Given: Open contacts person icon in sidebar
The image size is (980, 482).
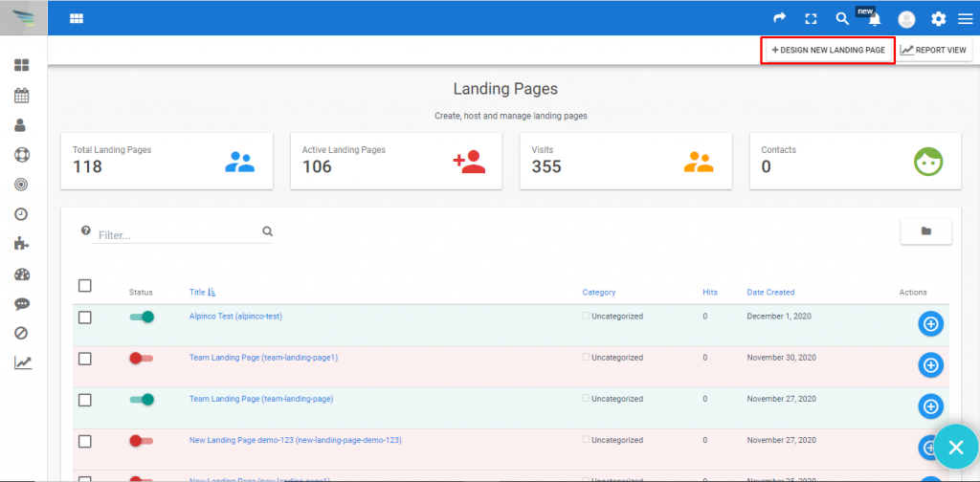Looking at the screenshot, I should (20, 125).
